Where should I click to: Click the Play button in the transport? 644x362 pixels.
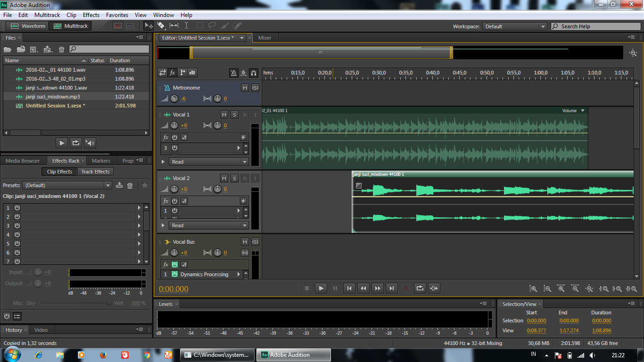[x=321, y=288]
